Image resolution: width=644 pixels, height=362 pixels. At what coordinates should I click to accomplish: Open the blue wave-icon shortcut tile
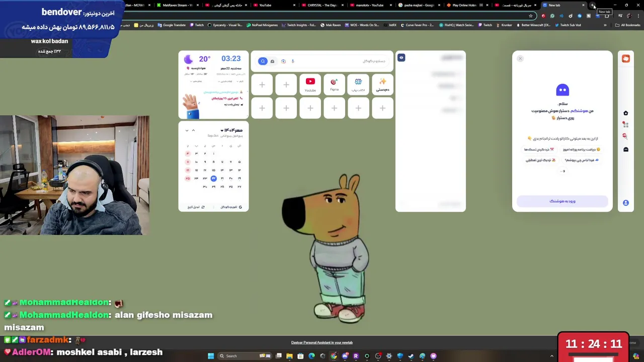click(x=358, y=84)
